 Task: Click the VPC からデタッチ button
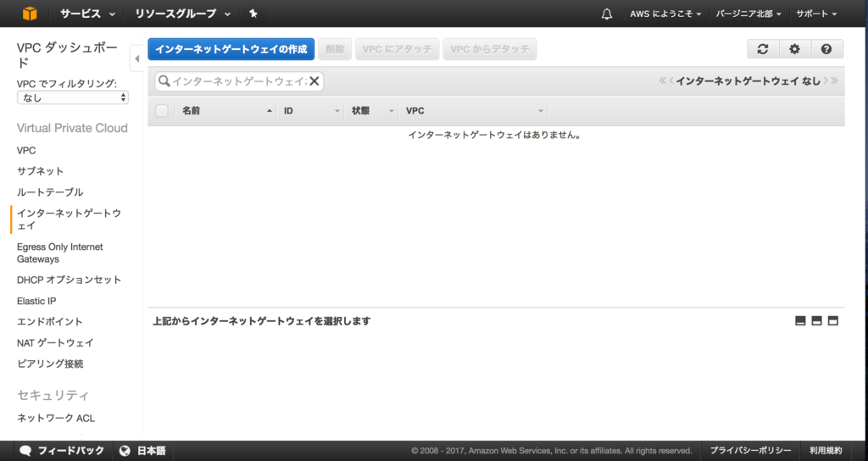(489, 49)
